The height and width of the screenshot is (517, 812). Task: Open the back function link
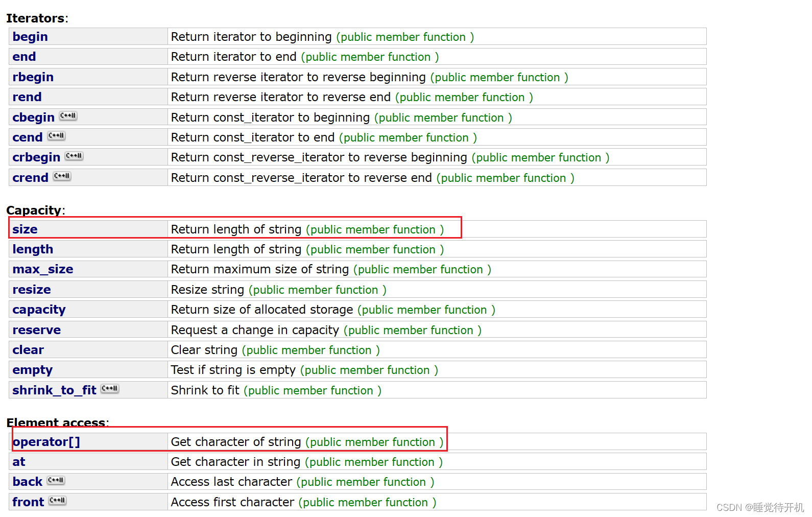point(28,482)
